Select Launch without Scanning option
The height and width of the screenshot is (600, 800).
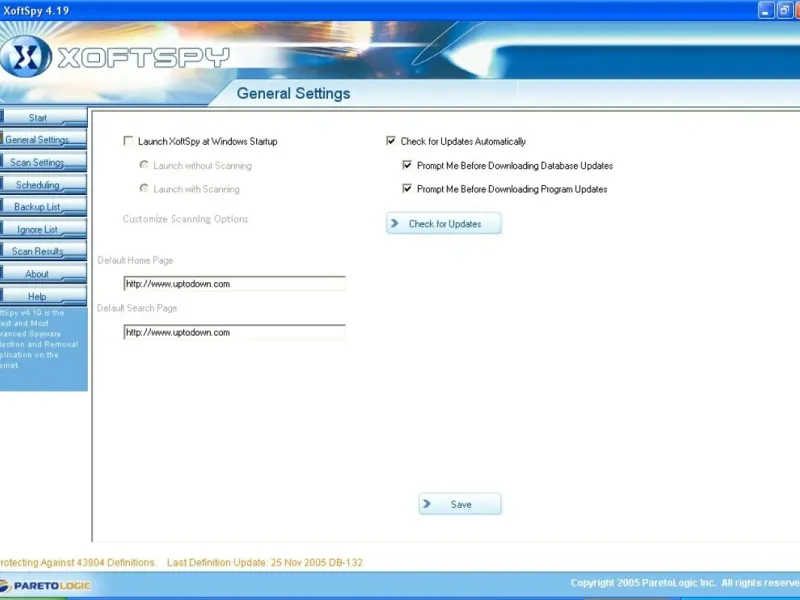click(144, 165)
